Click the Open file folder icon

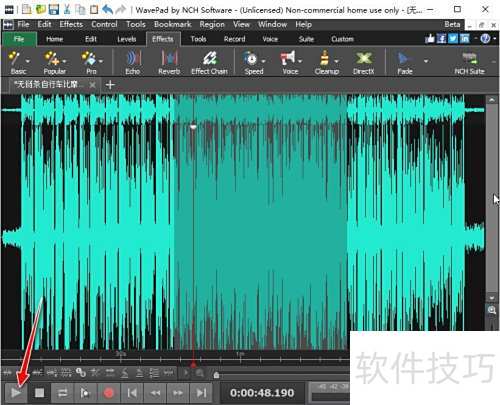pyautogui.click(x=40, y=9)
